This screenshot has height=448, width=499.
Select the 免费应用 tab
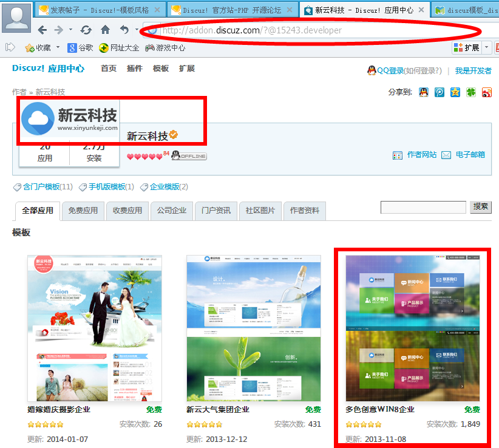[x=83, y=211]
